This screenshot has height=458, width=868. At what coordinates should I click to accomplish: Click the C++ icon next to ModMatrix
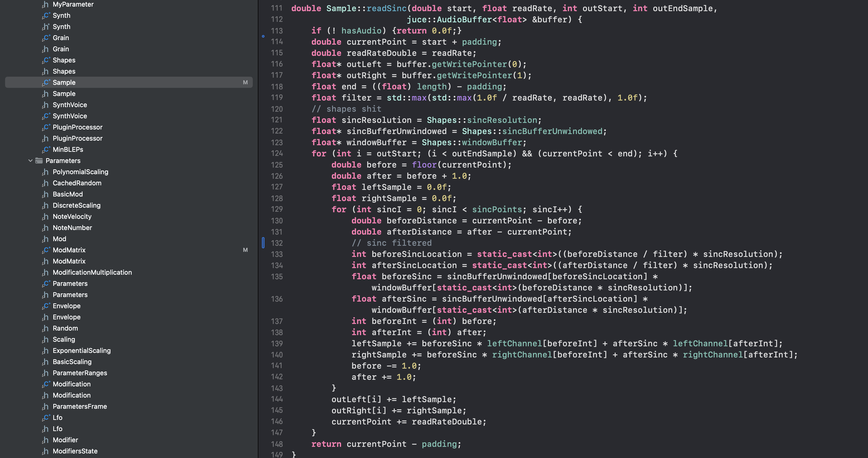pyautogui.click(x=46, y=250)
